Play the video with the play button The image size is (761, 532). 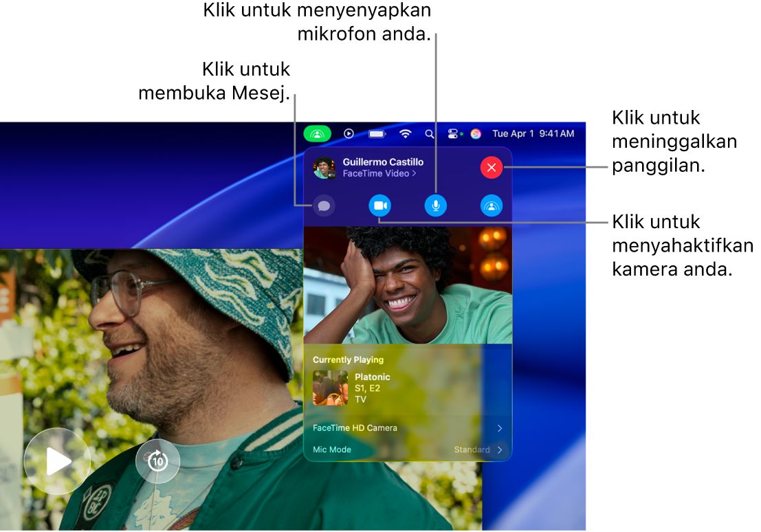[x=57, y=461]
